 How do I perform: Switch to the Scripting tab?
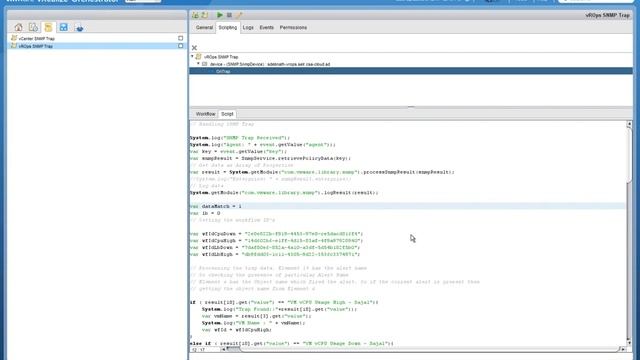pyautogui.click(x=227, y=27)
